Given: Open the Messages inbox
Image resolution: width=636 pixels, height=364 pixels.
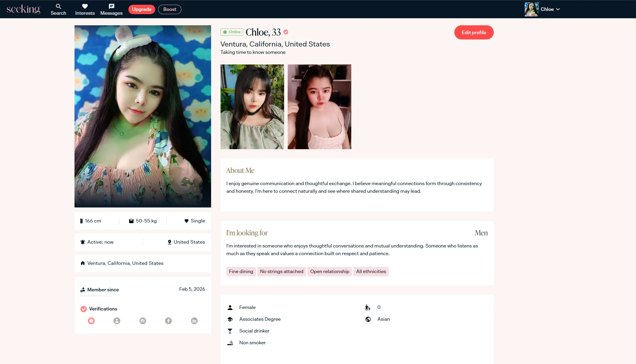Looking at the screenshot, I should (111, 9).
